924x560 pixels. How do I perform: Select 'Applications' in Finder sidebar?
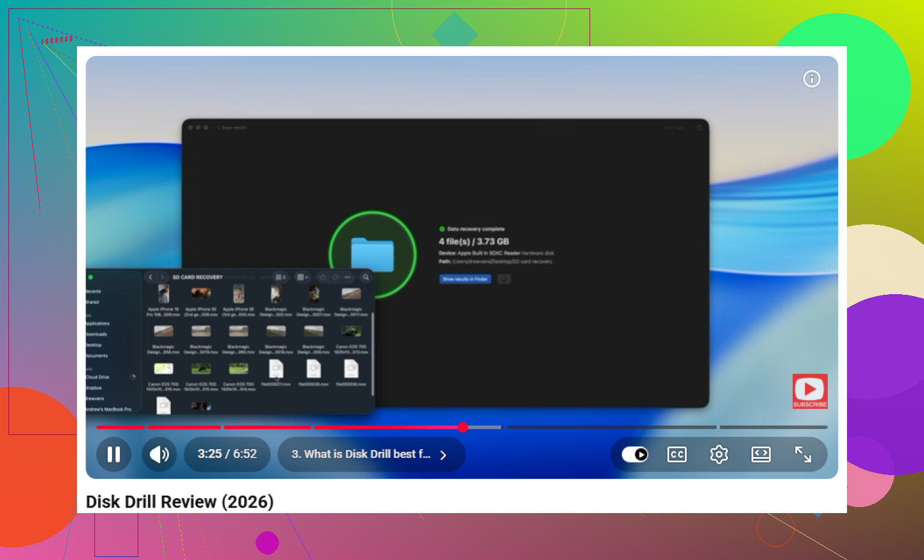point(98,324)
